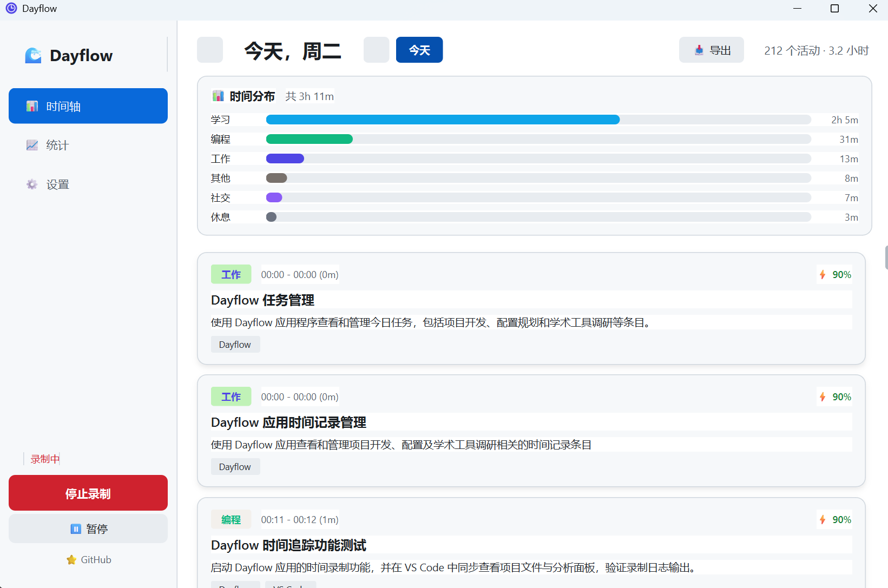The image size is (888, 588).
Task: Click the blank square button left of 今天，周二
Action: [x=210, y=50]
